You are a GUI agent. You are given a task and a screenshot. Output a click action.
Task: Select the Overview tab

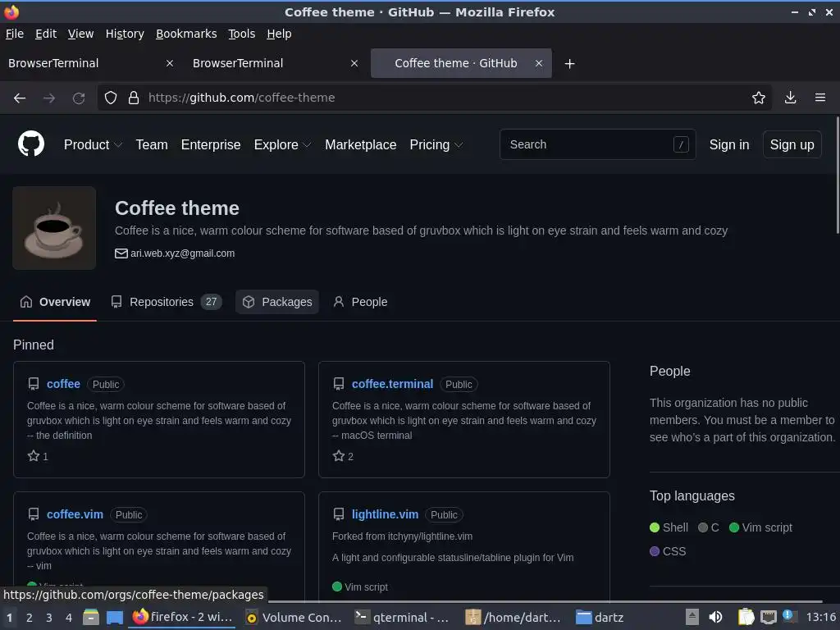tap(55, 302)
